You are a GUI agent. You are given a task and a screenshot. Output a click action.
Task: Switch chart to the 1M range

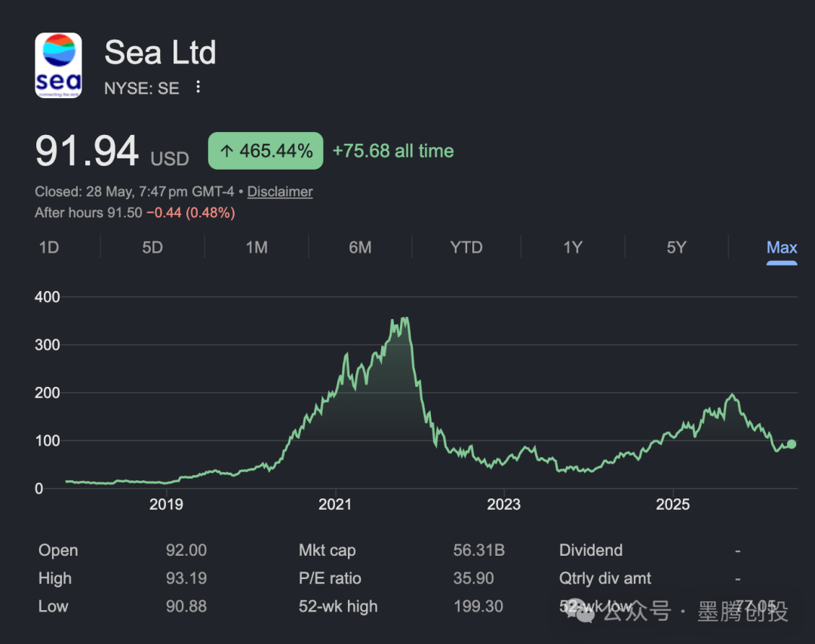pyautogui.click(x=257, y=247)
